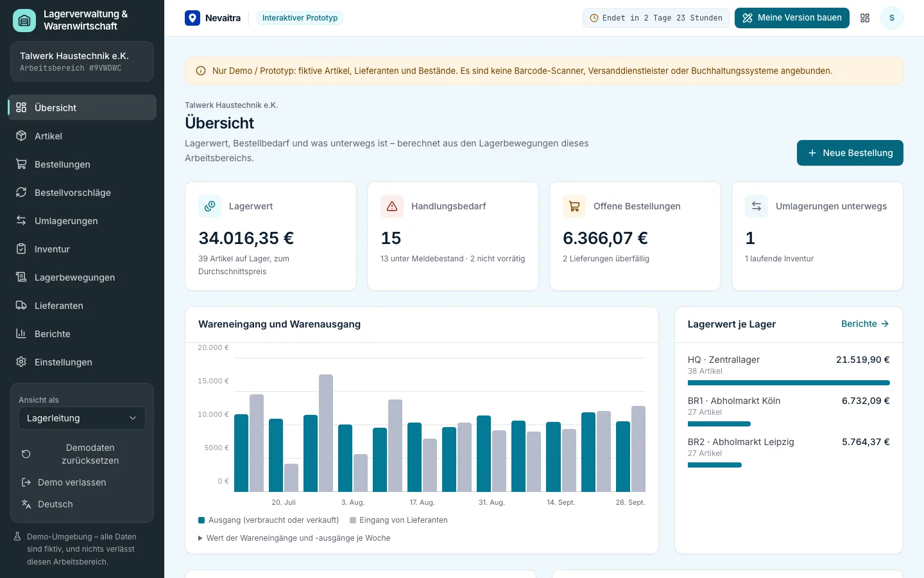
Task: Toggle the Eingang von Lieferanten legend entry
Action: tap(398, 520)
